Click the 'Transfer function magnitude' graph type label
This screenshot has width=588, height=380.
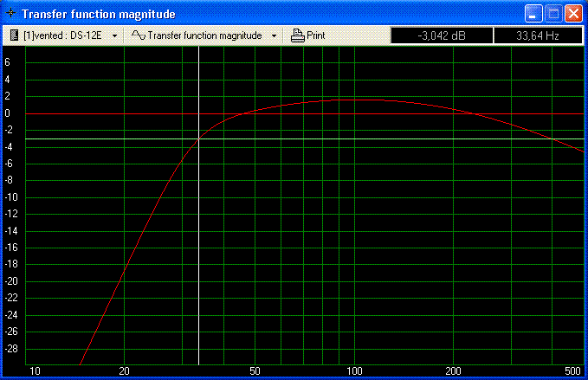pyautogui.click(x=204, y=36)
